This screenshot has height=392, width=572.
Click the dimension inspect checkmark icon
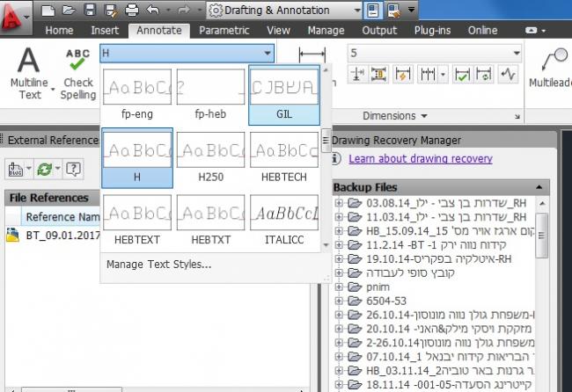pyautogui.click(x=462, y=75)
